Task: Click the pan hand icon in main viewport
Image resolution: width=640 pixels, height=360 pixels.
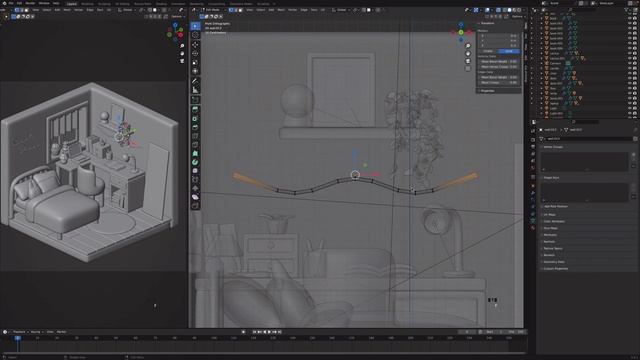Action: pos(468,53)
